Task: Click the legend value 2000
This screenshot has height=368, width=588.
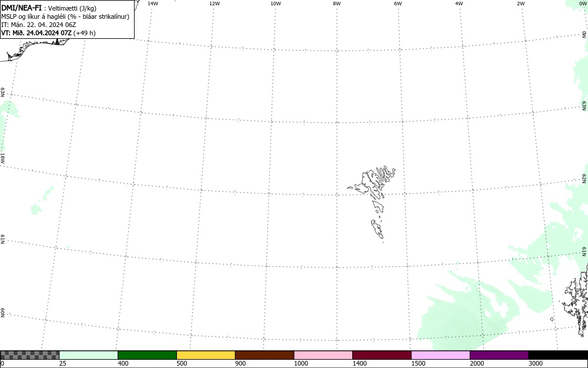Action: (x=477, y=363)
